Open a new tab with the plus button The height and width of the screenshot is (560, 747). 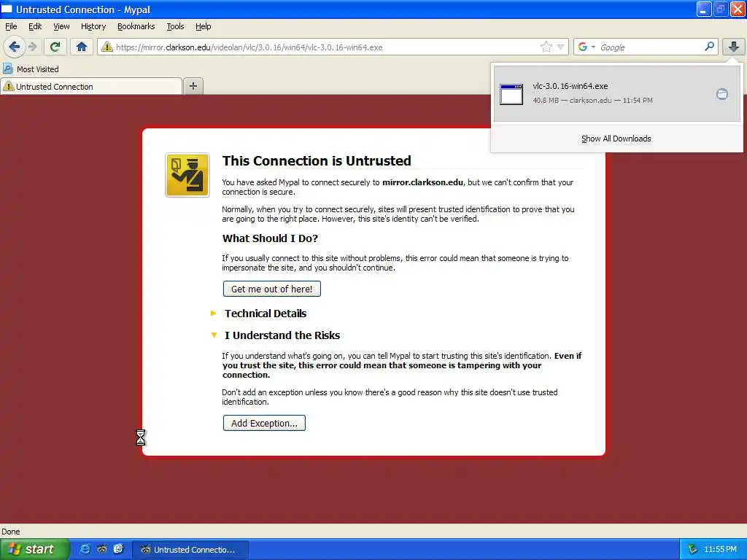193,86
